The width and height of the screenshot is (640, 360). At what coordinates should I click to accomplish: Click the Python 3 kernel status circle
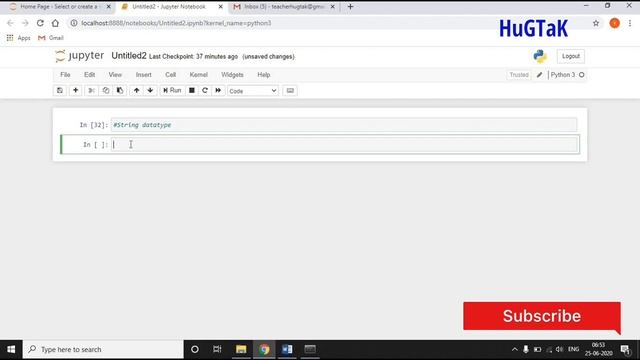[x=582, y=75]
